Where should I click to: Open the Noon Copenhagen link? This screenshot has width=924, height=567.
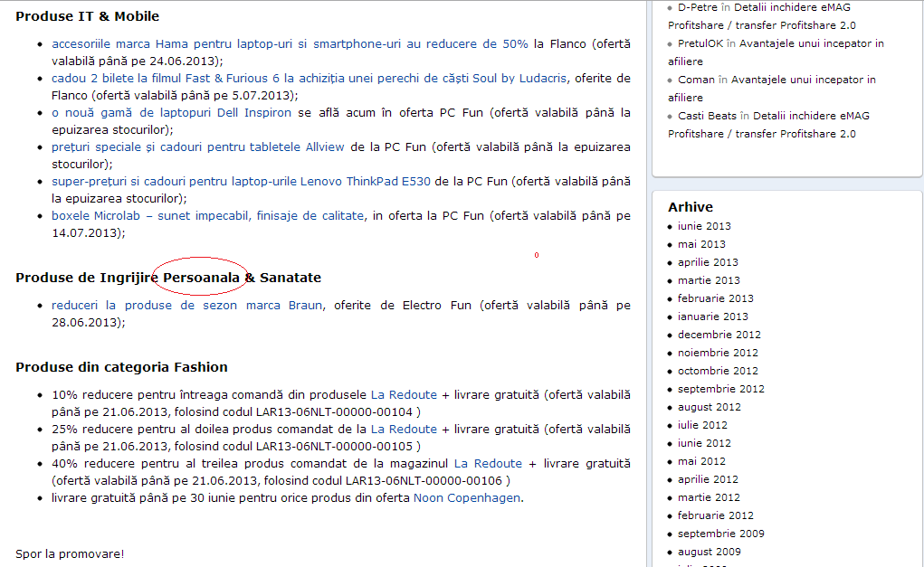pyautogui.click(x=467, y=498)
